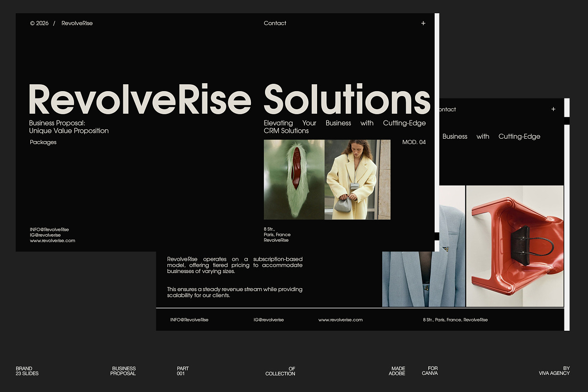Click the plus icon on the back slide
The height and width of the screenshot is (392, 588).
553,109
